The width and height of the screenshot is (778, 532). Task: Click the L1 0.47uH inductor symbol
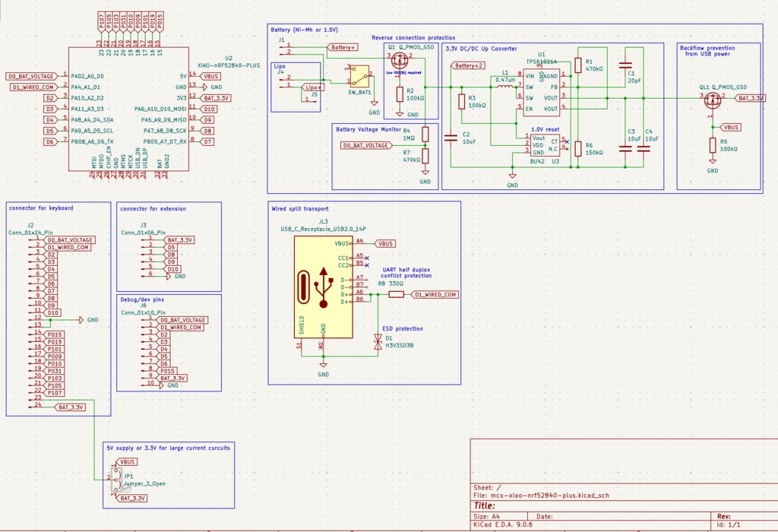505,87
